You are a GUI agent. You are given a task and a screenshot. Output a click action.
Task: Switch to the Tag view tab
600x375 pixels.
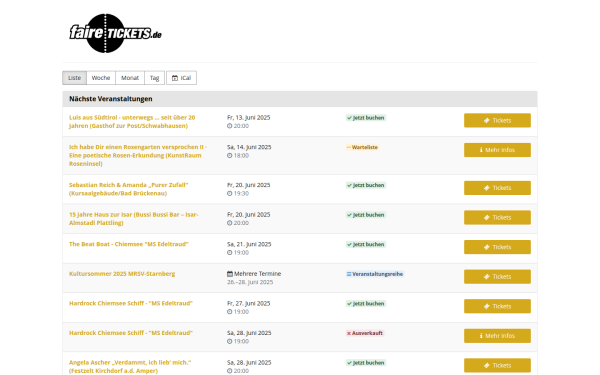click(x=155, y=78)
